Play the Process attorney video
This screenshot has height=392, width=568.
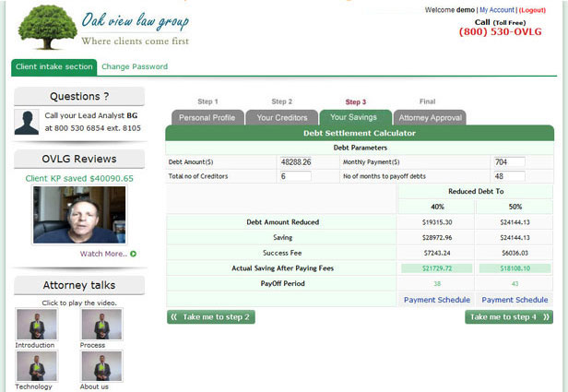click(101, 325)
